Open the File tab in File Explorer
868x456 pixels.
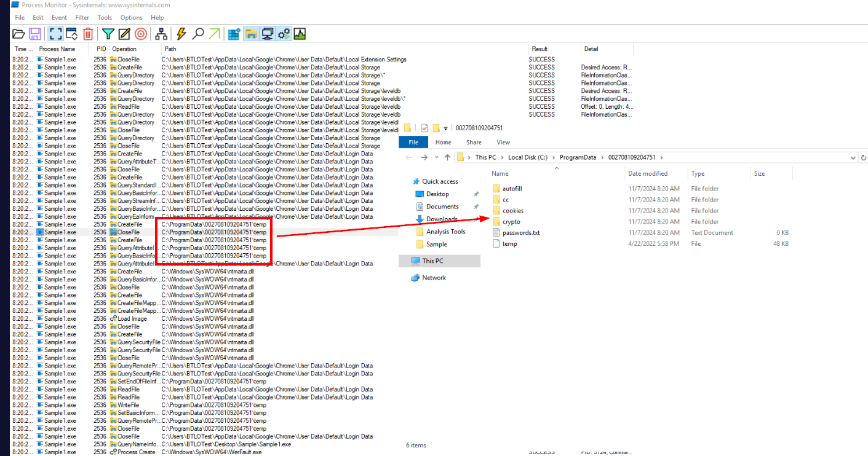413,142
